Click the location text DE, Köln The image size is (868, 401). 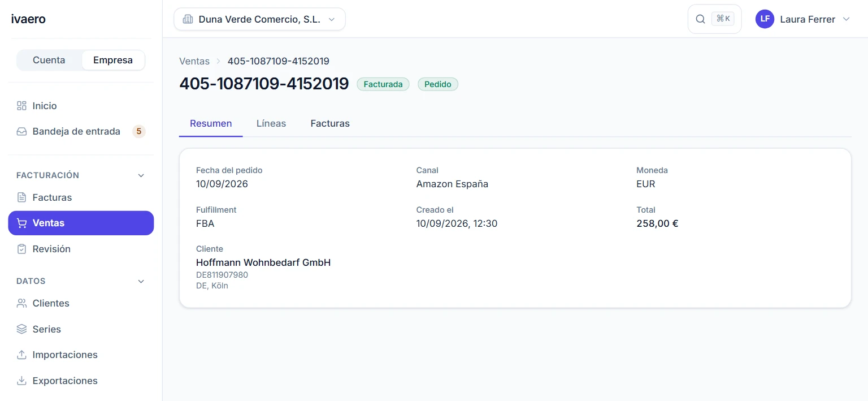coord(212,286)
